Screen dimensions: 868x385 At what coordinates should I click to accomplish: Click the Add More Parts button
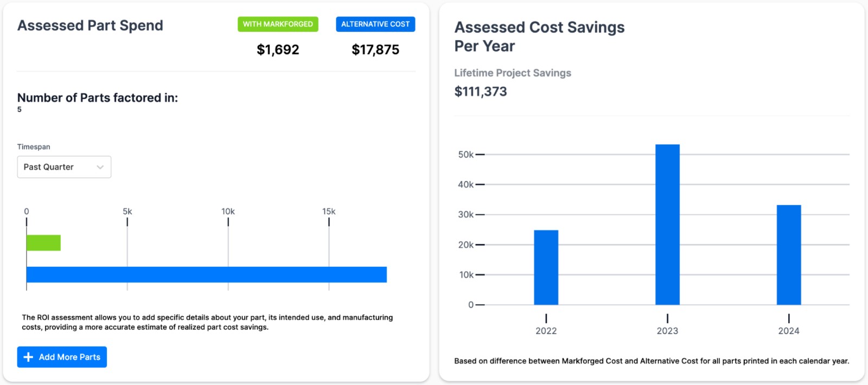pos(62,357)
